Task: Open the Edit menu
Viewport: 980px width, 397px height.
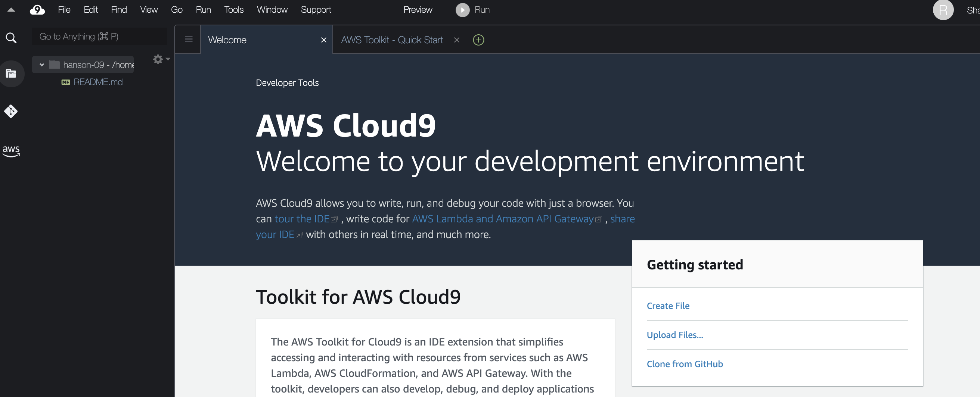Action: (x=90, y=10)
